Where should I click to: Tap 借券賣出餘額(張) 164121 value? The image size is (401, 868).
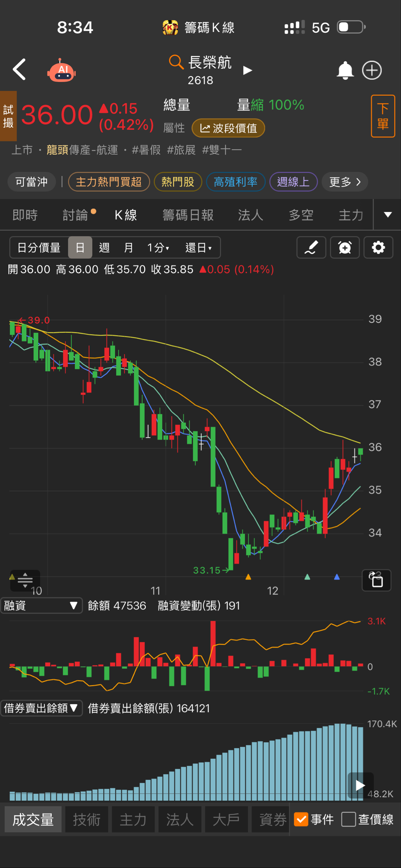pos(149,708)
